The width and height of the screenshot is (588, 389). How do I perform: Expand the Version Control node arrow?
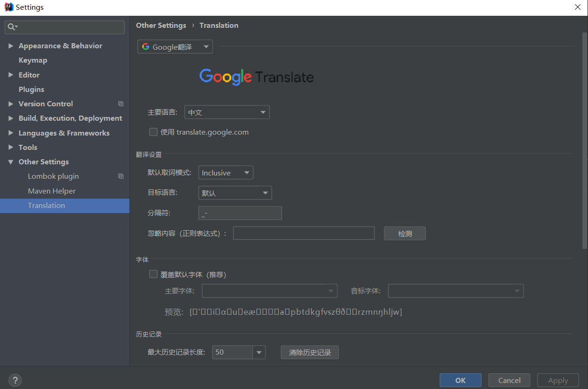coord(11,104)
